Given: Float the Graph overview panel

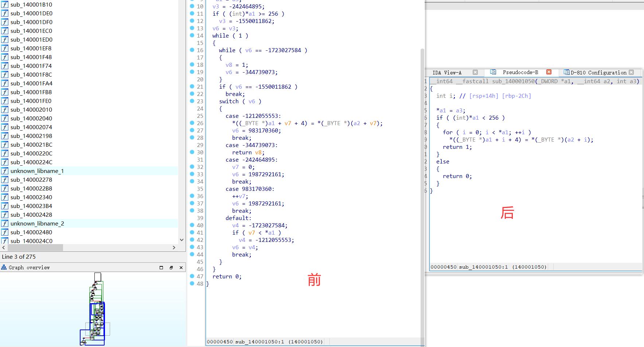Looking at the screenshot, I should (171, 267).
